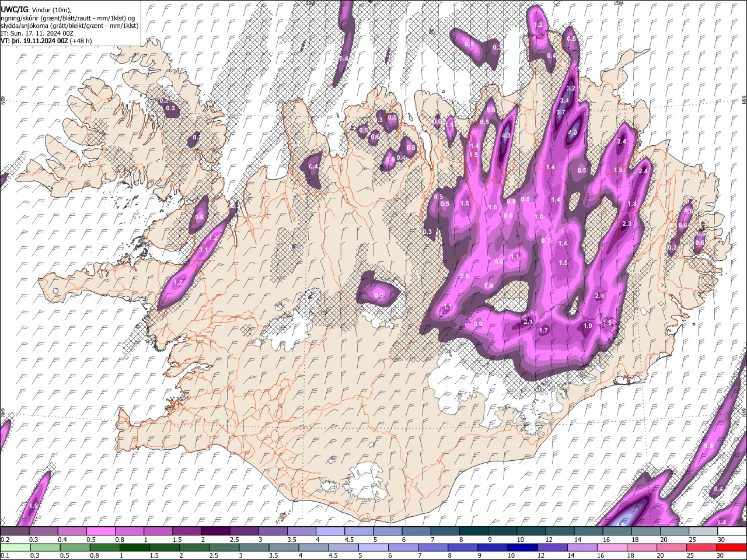The width and height of the screenshot is (747, 560).
Task: Click the darkest purple 2–2.5 swatch in top legend row
Action: (x=215, y=531)
